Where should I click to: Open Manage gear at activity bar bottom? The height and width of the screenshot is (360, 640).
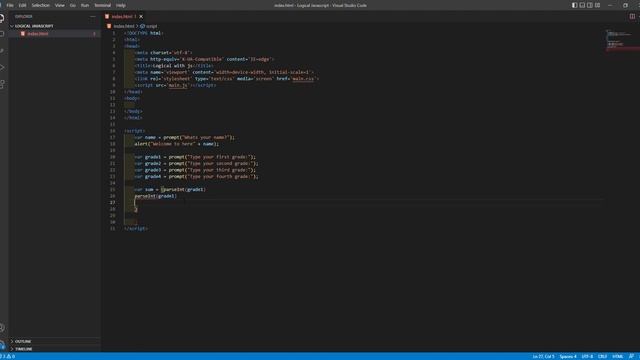pos(2,345)
